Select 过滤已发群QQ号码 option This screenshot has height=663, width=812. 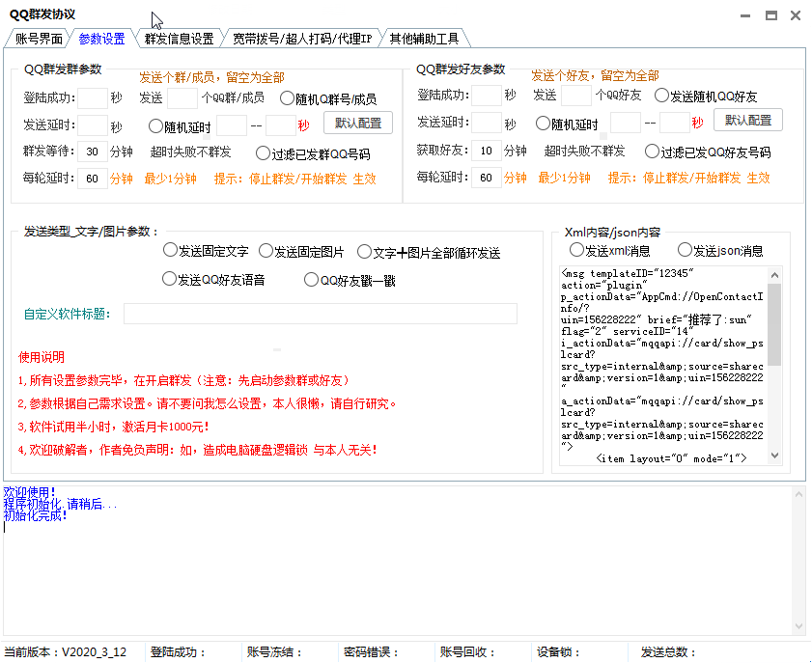pyautogui.click(x=313, y=153)
